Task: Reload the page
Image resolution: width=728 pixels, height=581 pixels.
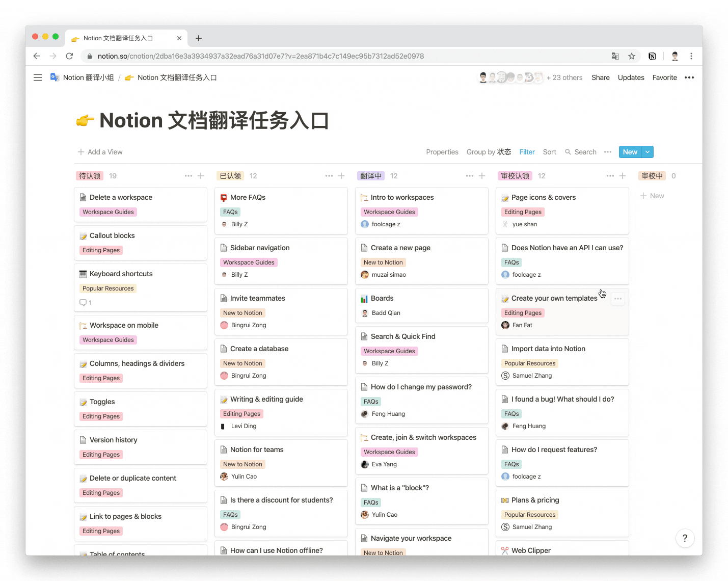Action: tap(69, 56)
